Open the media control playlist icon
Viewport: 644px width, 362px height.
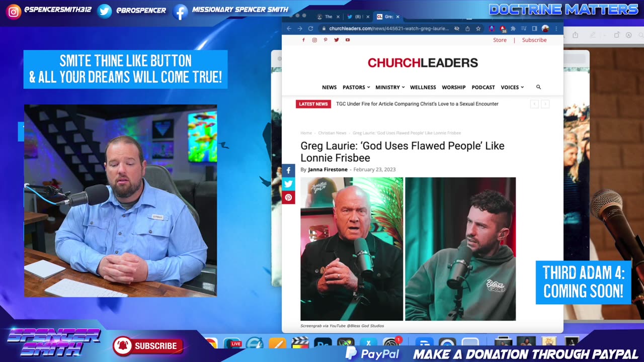pos(524,29)
